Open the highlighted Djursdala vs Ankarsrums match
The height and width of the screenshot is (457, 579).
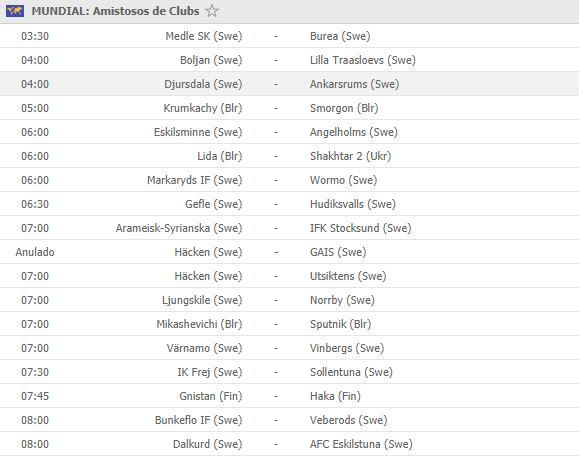290,84
